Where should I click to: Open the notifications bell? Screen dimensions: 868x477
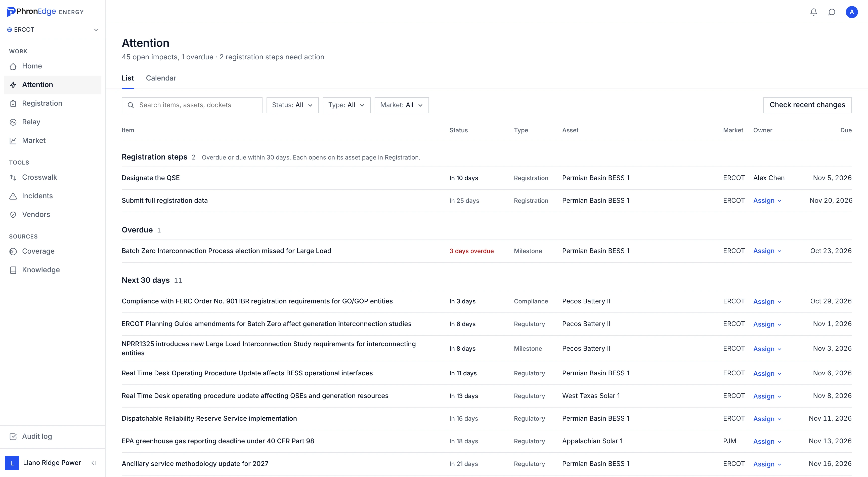tap(813, 12)
